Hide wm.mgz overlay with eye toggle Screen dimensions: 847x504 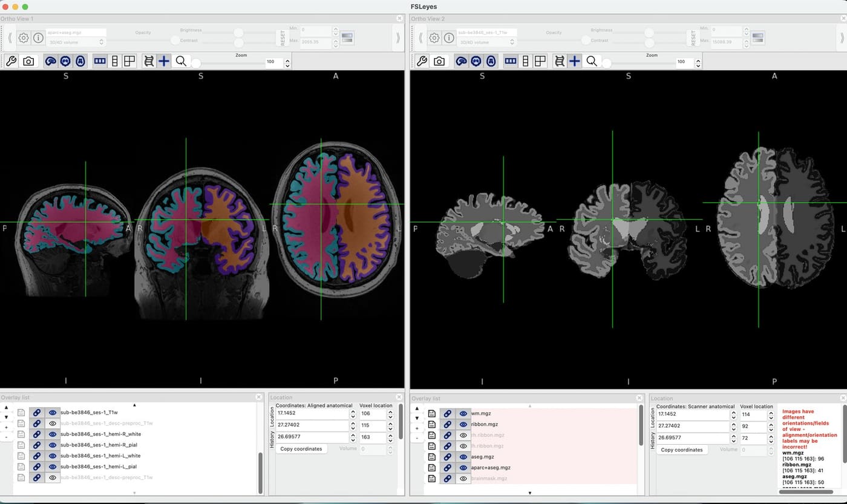coord(463,413)
